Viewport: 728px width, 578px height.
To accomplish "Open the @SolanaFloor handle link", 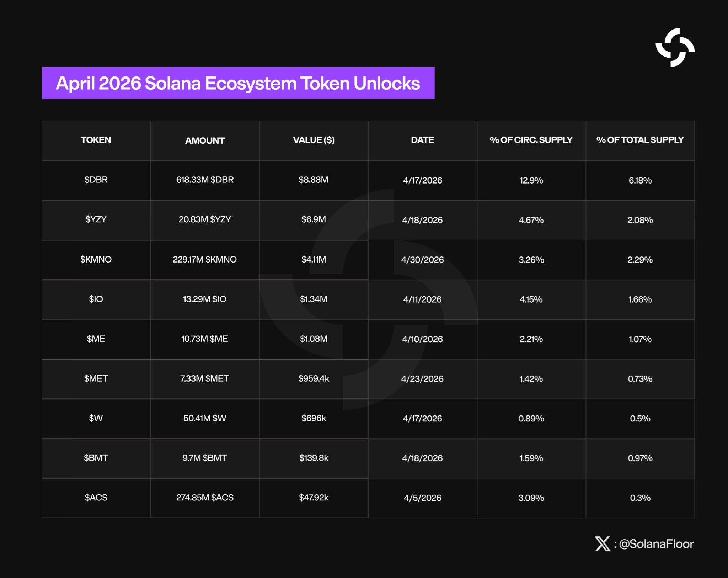I will click(x=656, y=544).
